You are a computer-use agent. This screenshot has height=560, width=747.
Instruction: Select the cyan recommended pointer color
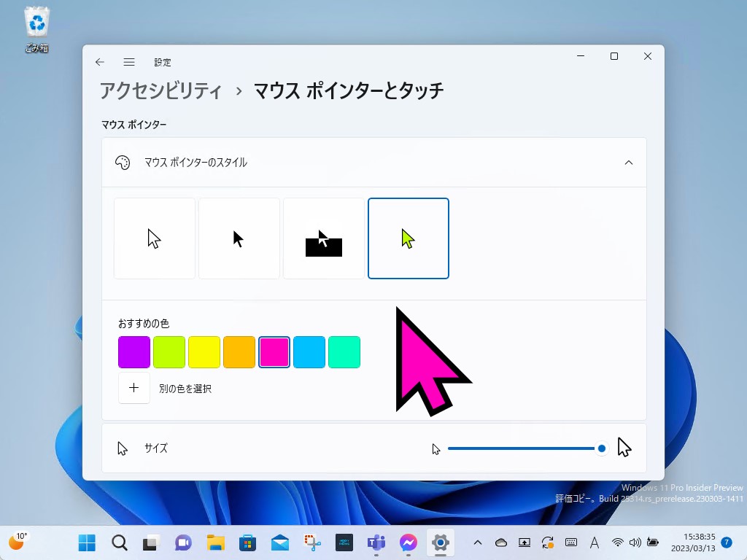click(x=309, y=351)
